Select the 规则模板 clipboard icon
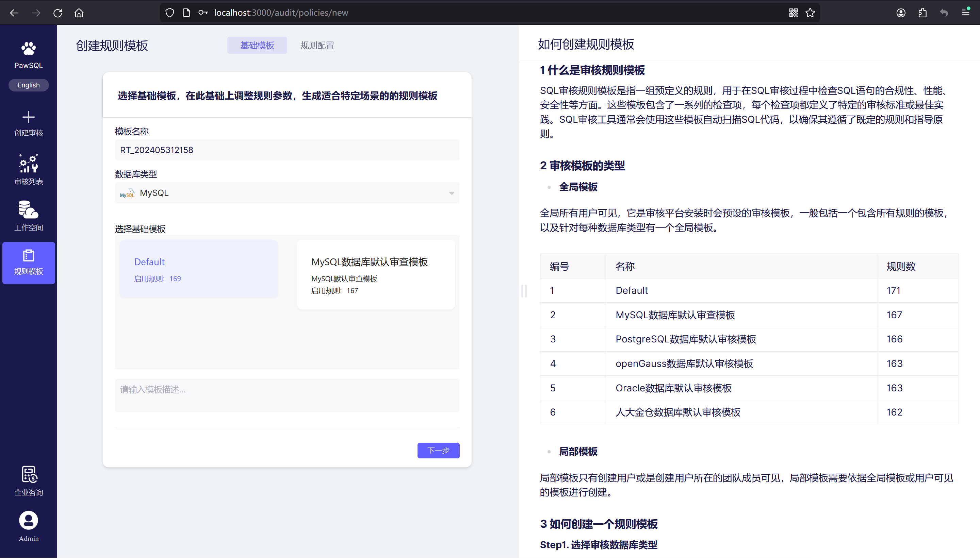This screenshot has width=980, height=558. point(28,256)
